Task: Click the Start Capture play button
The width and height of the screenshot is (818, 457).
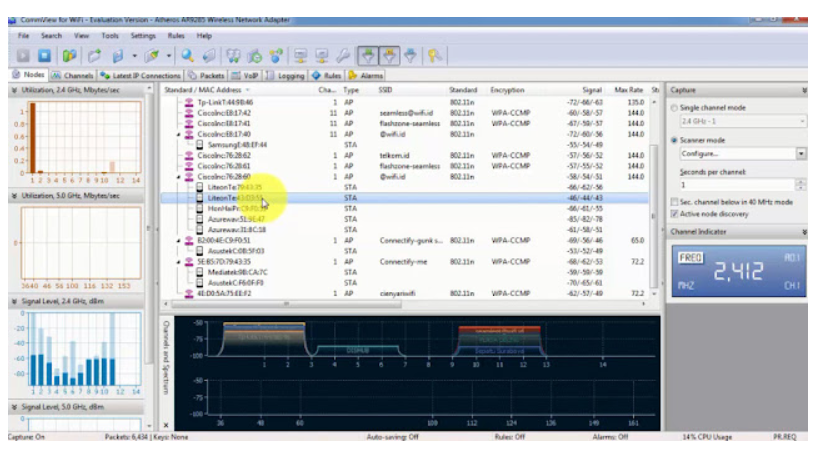Action: [23, 55]
